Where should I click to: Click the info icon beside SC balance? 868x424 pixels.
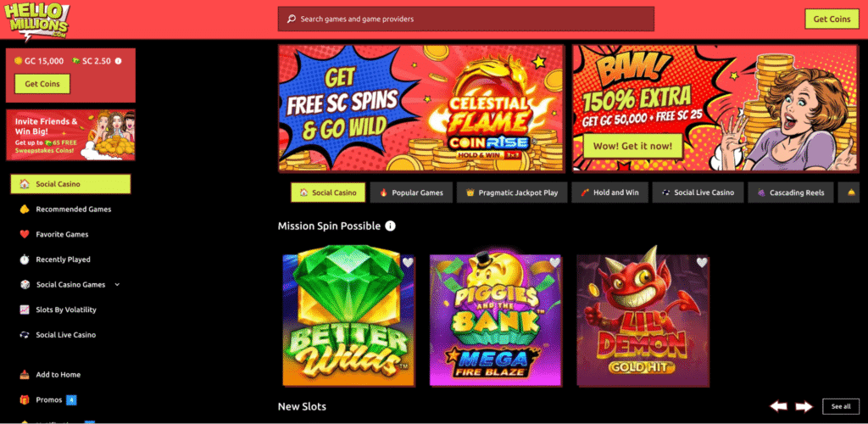coord(118,61)
